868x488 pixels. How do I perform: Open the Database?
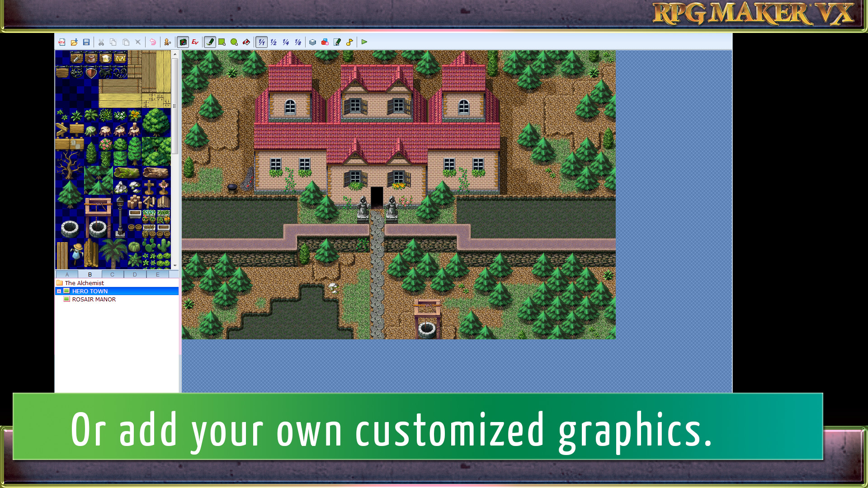pyautogui.click(x=312, y=42)
